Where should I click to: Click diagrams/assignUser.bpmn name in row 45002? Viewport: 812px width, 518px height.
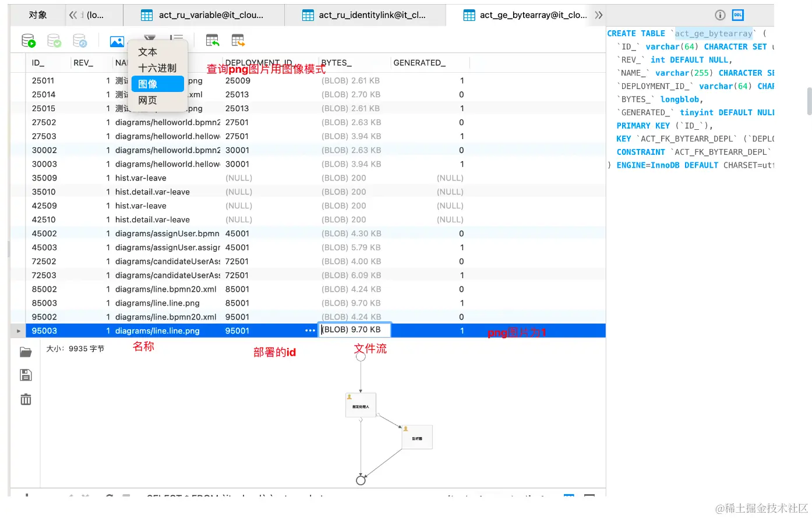[x=167, y=234]
